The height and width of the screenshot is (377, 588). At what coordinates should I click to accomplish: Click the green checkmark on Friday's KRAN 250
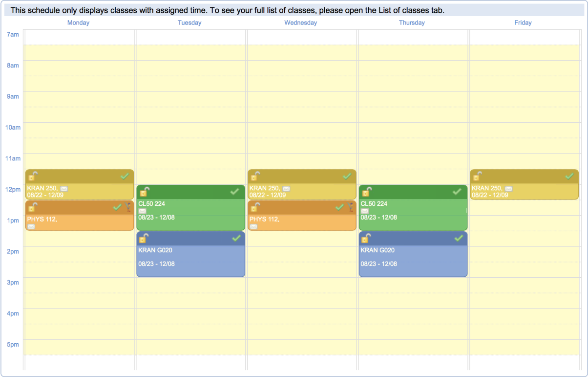569,176
